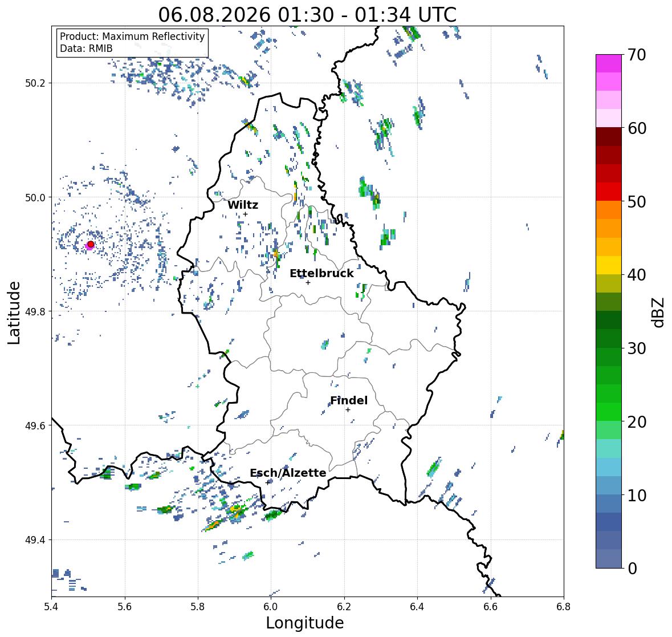This screenshot has height=637, width=672.
Task: Click the orange colorbar segment below 50
Action: point(609,210)
